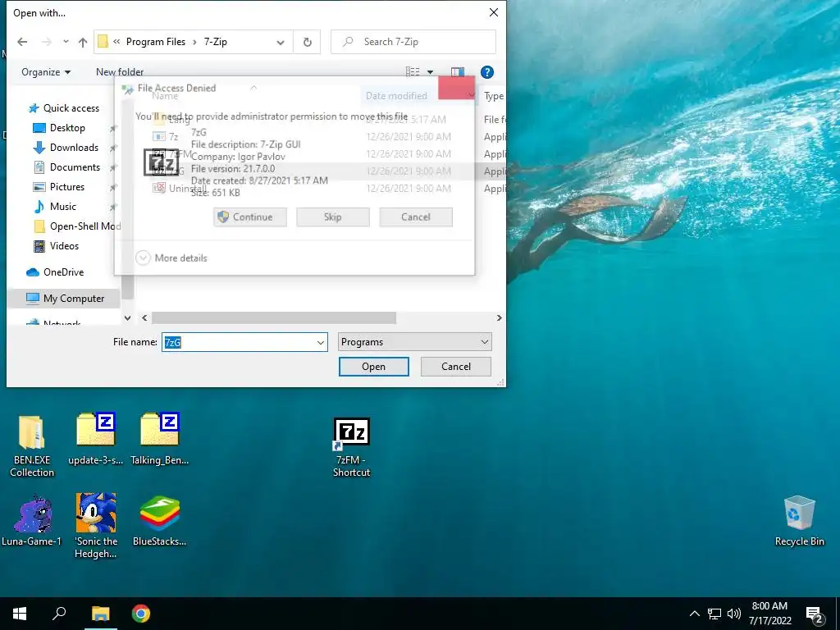
Task: Open the File name dropdown arrow
Action: click(321, 342)
